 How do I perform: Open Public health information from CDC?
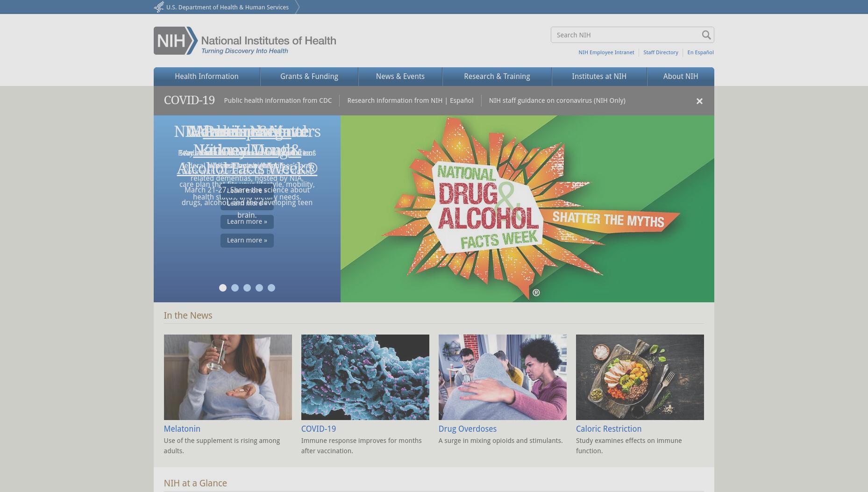coord(278,100)
